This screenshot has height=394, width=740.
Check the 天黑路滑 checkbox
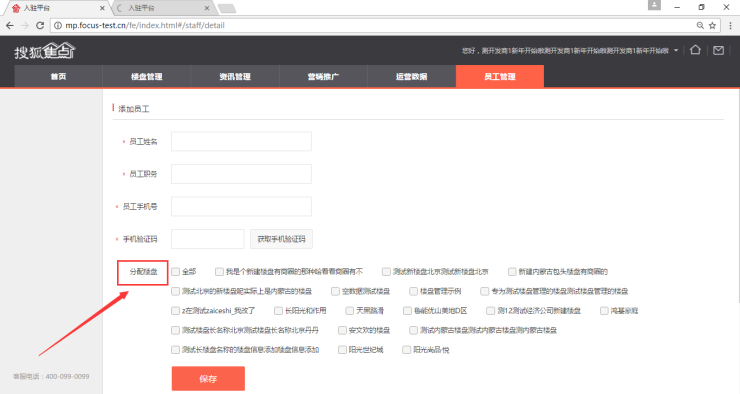(350, 311)
